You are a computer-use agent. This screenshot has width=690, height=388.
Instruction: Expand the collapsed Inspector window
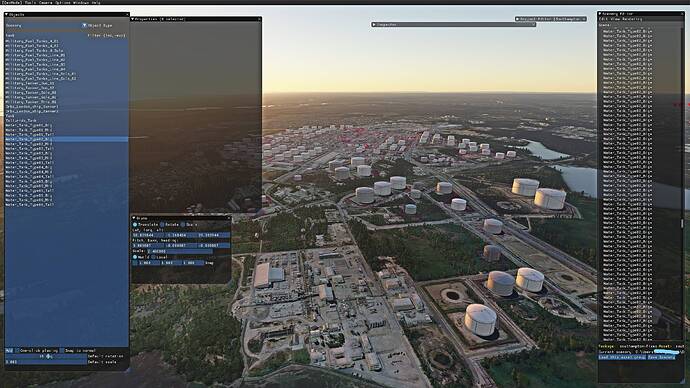tap(374, 25)
